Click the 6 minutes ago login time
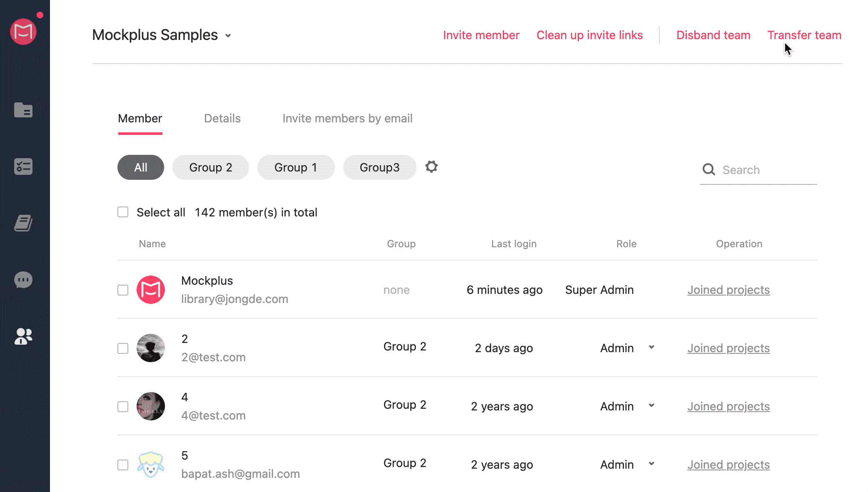 (504, 290)
